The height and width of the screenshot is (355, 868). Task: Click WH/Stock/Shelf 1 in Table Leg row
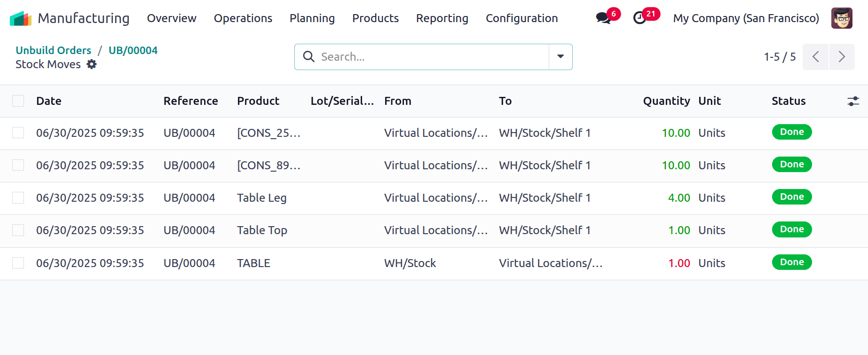click(x=544, y=198)
